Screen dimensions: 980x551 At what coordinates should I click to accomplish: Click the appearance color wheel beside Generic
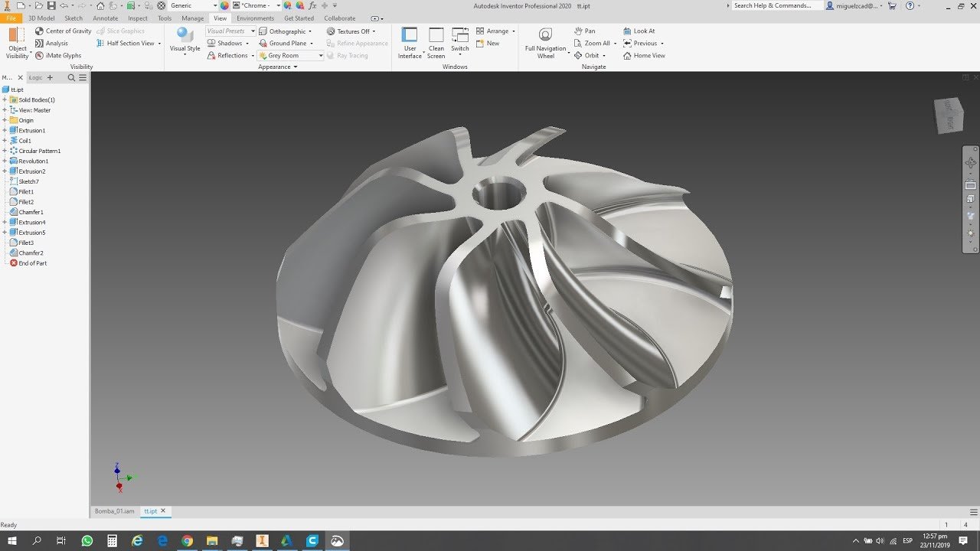click(x=224, y=5)
